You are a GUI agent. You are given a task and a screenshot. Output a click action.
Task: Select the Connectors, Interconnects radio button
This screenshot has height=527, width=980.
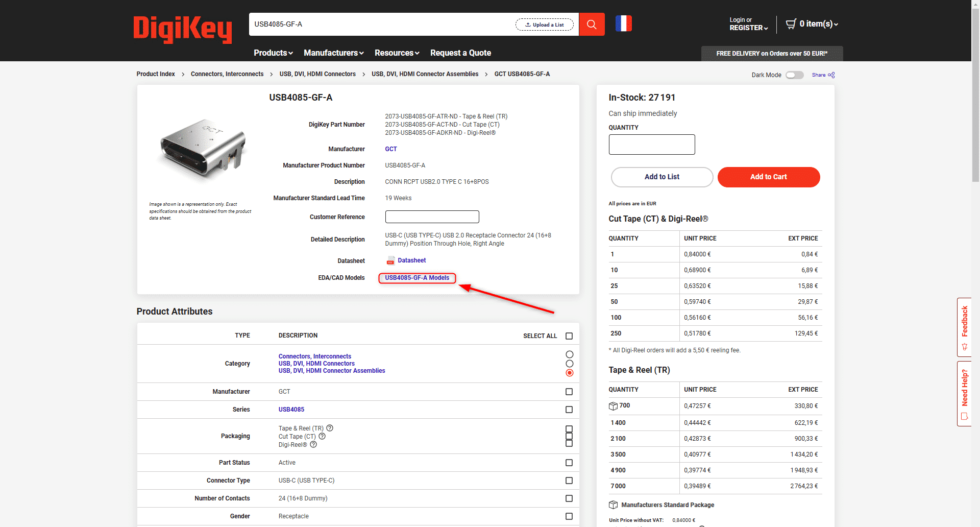(570, 354)
